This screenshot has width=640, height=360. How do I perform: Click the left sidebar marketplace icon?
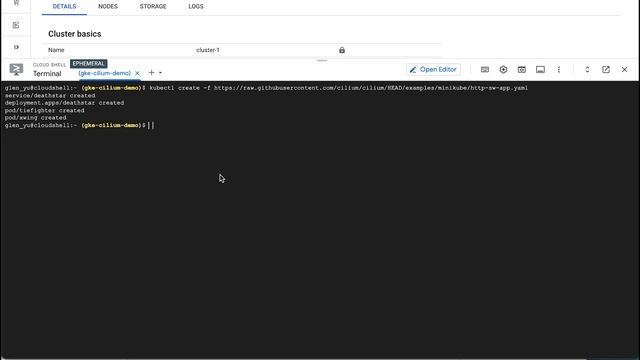tap(16, 3)
